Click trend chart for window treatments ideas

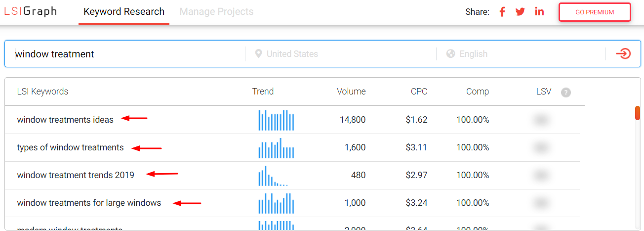coord(276,120)
